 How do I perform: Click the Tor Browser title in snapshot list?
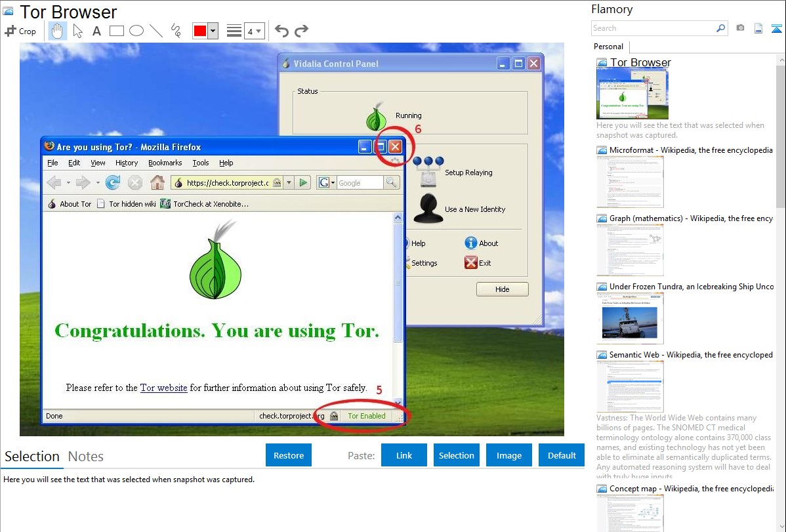point(640,62)
